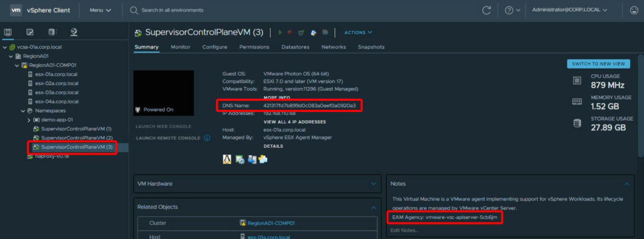
Task: Click View All 4 IP Addresses link
Action: (x=295, y=122)
